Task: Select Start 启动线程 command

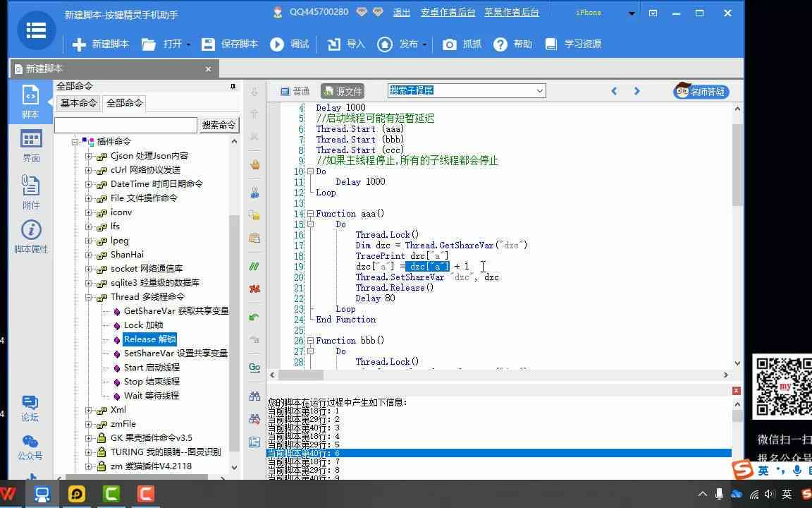Action: pyautogui.click(x=152, y=368)
